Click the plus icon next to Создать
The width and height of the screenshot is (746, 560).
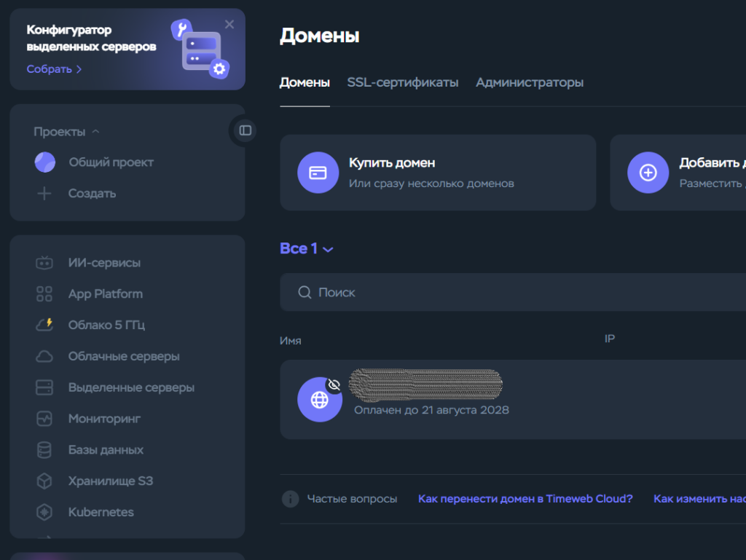pyautogui.click(x=44, y=194)
